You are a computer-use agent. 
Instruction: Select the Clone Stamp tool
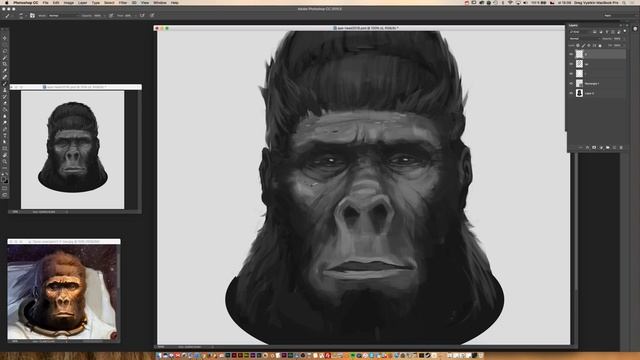5,90
